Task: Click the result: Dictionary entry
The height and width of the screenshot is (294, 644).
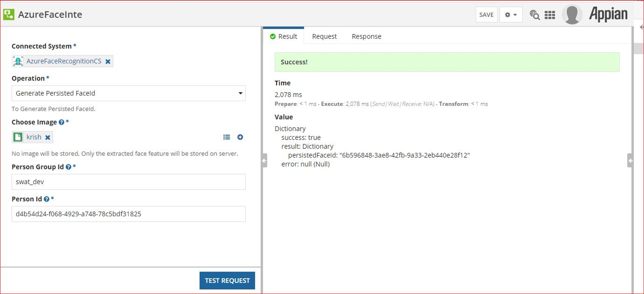Action: (307, 146)
